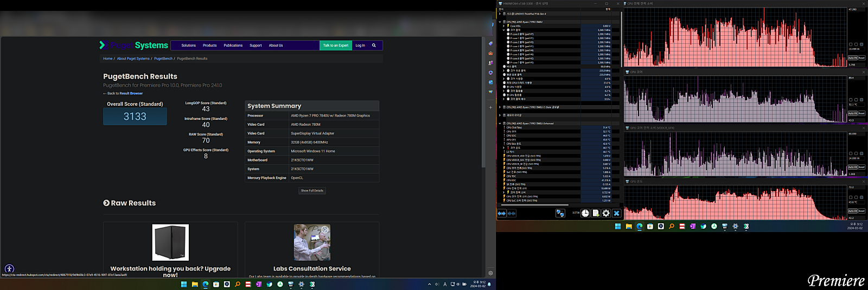Click Edge icon on the right screen taskbar
Screen dimensions: 868x290
tap(640, 226)
